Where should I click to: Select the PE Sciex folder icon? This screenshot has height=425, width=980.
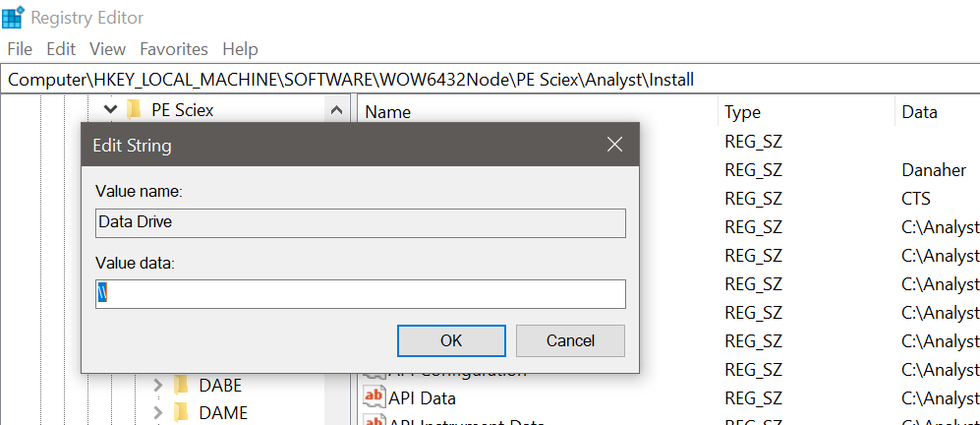[133, 110]
